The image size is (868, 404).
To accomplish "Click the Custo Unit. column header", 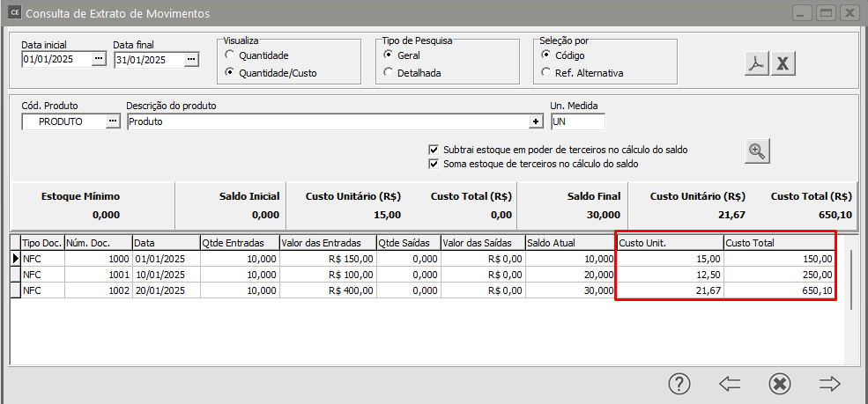I will point(668,242).
